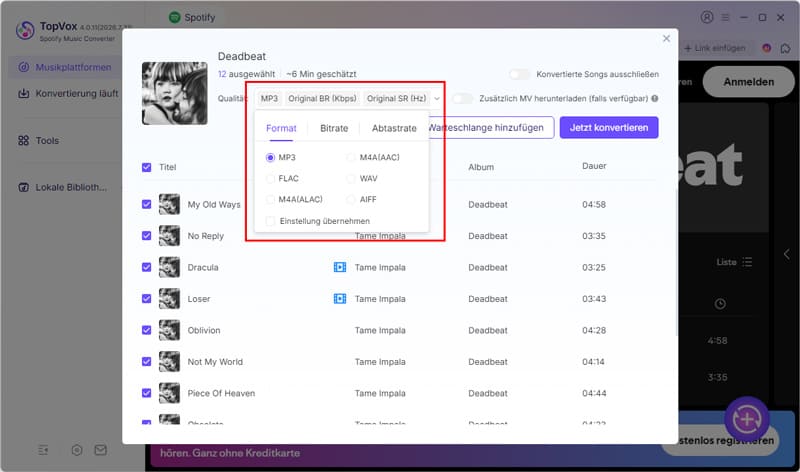Uncheck the Oblivion track checkbox
Image resolution: width=800 pixels, height=472 pixels.
click(146, 330)
